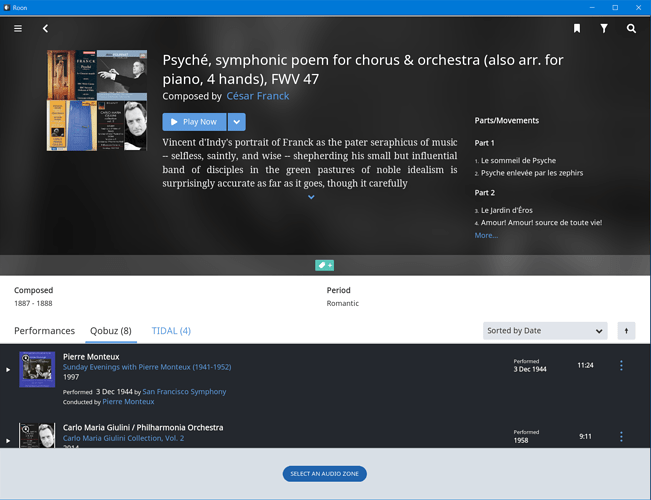Click the work's album art collage
651x500 pixels.
coord(97,100)
